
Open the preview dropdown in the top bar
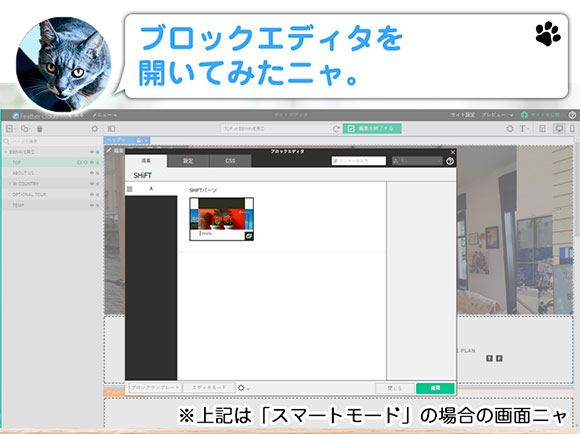click(497, 115)
